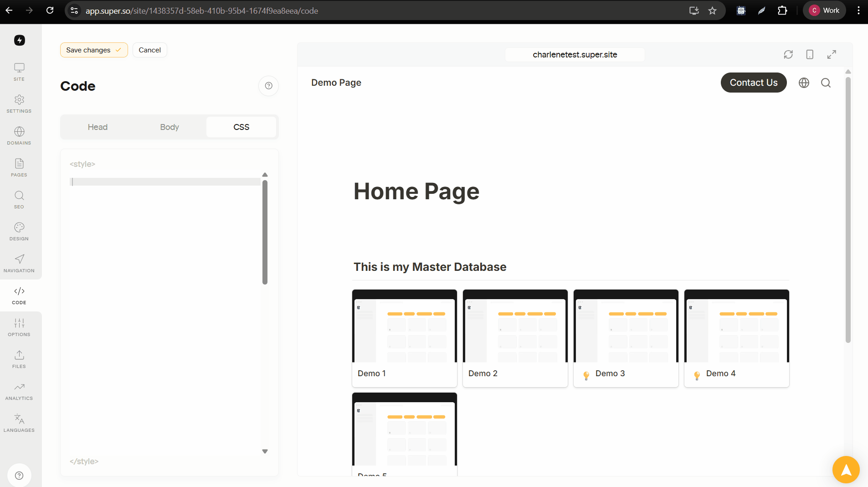The image size is (868, 487).
Task: Open the Site section in sidebar
Action: (19, 72)
